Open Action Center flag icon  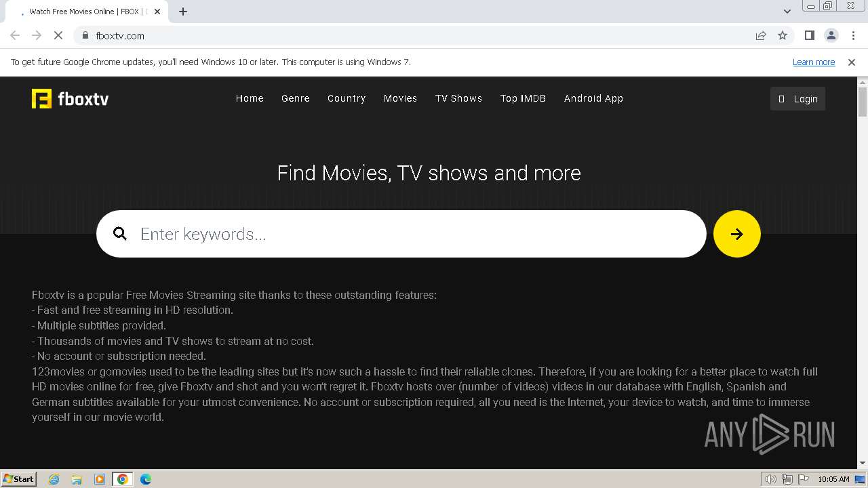pos(803,479)
